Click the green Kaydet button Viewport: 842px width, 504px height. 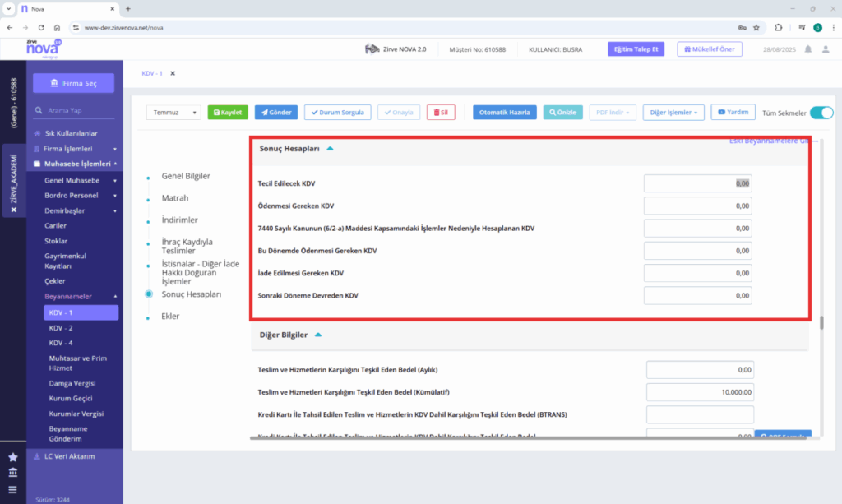228,113
